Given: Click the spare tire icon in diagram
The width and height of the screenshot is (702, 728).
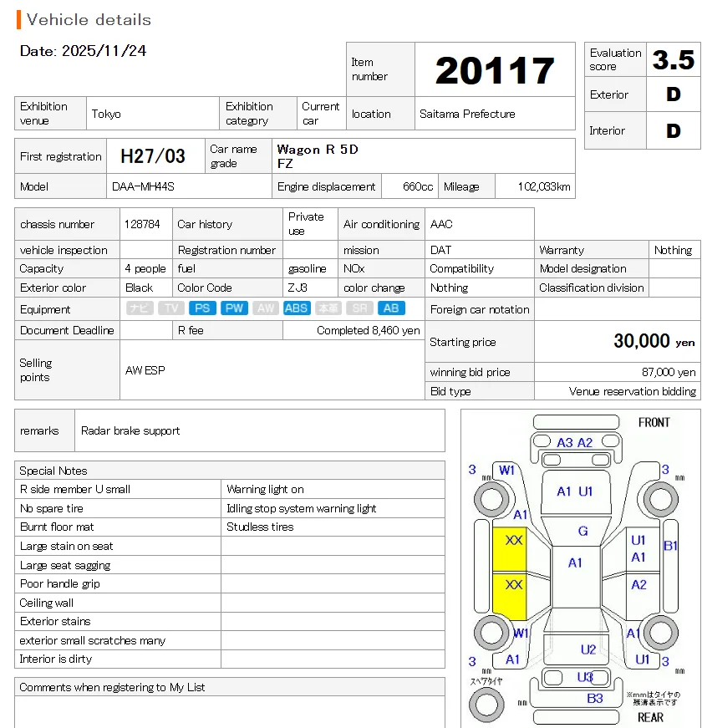Looking at the screenshot, I should click(x=486, y=705).
